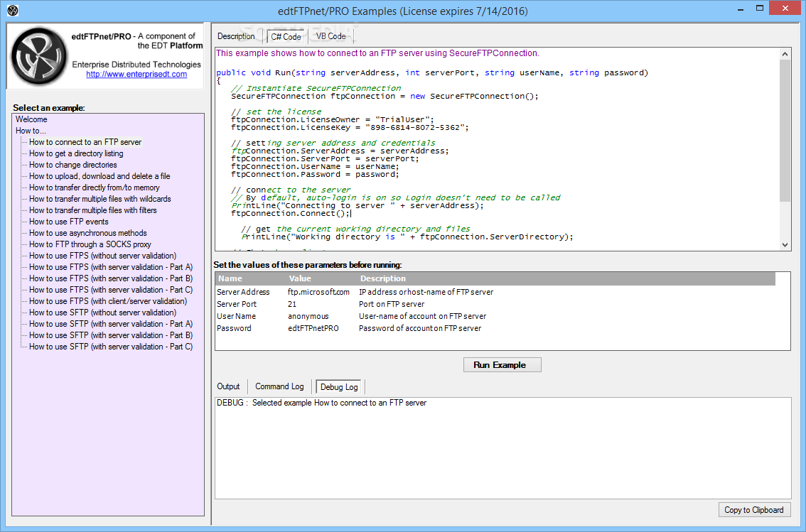806x532 pixels.
Task: Open the enterprisedt.com link
Action: click(136, 75)
